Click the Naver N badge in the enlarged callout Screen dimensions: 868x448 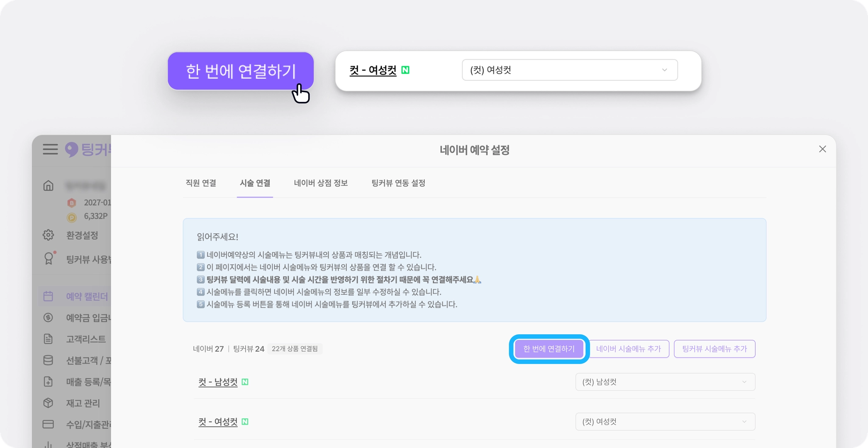click(405, 70)
